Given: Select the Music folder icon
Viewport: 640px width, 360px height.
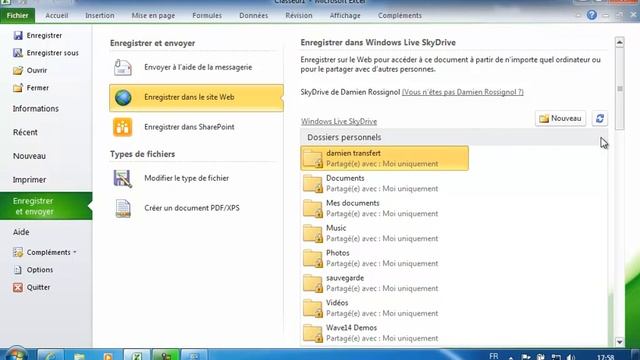Looking at the screenshot, I should (x=313, y=233).
